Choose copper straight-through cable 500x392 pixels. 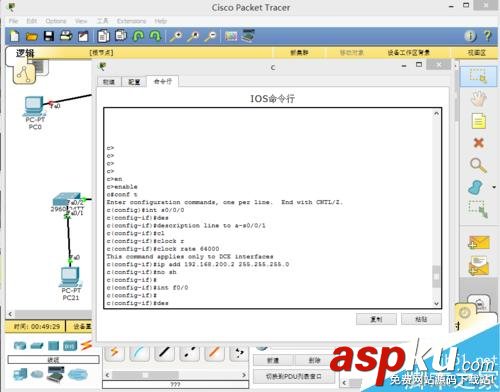(164, 353)
